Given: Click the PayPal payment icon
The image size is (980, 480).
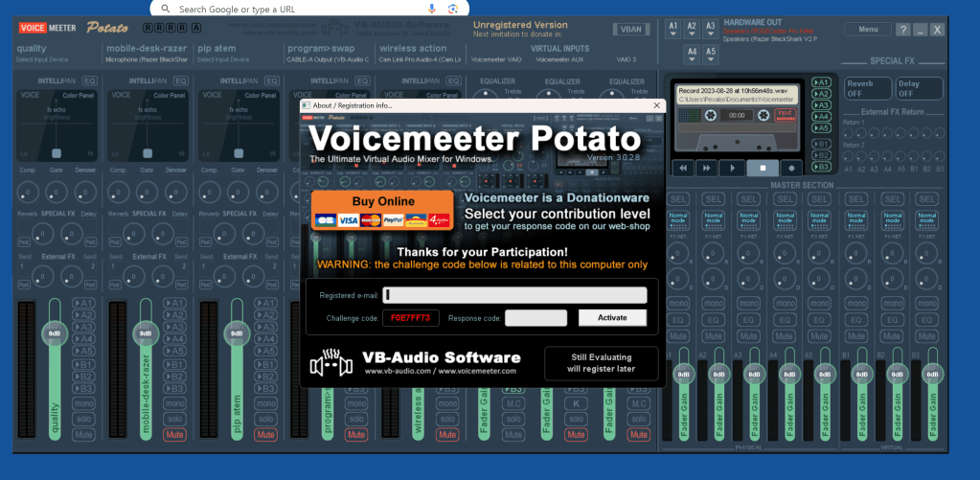Looking at the screenshot, I should 393,220.
